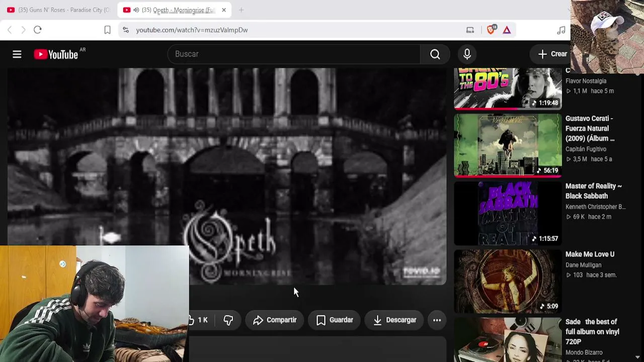Go forward with the browser forward arrow
The width and height of the screenshot is (644, 362).
23,30
